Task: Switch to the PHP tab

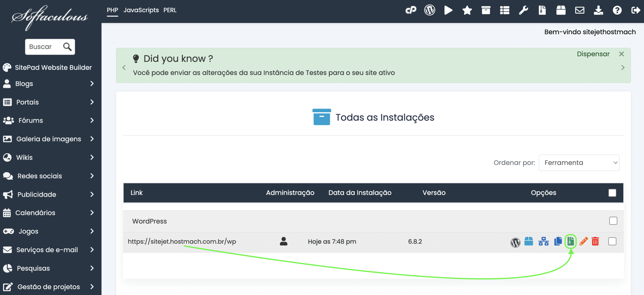Action: click(x=112, y=10)
